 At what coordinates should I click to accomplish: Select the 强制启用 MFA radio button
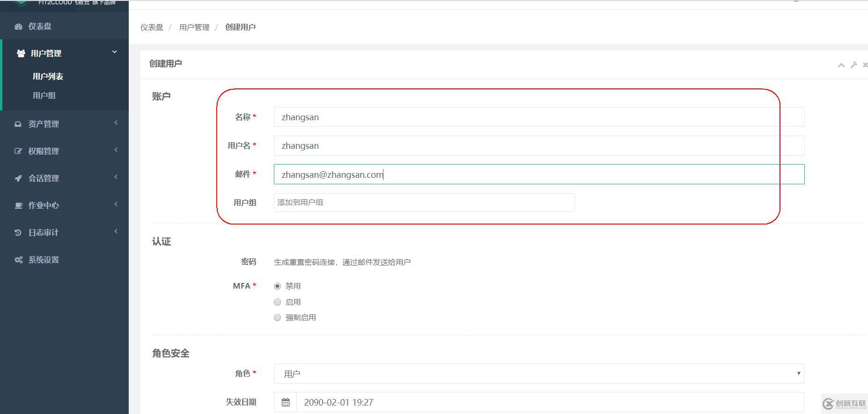click(x=277, y=318)
